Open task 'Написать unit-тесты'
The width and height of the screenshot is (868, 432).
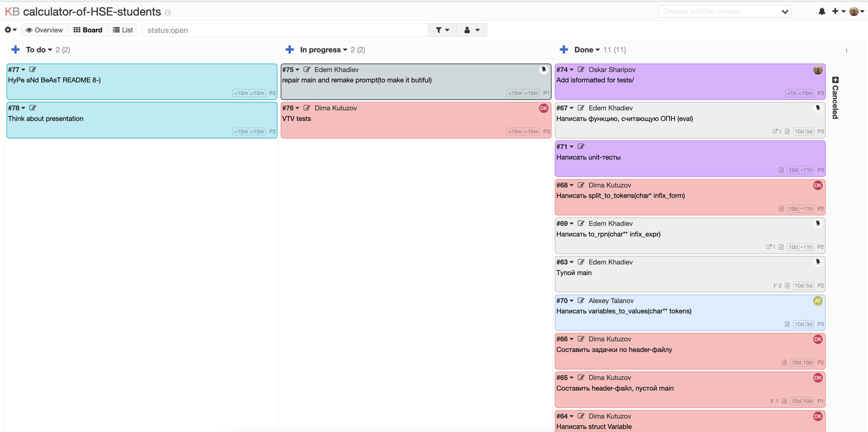pyautogui.click(x=588, y=157)
